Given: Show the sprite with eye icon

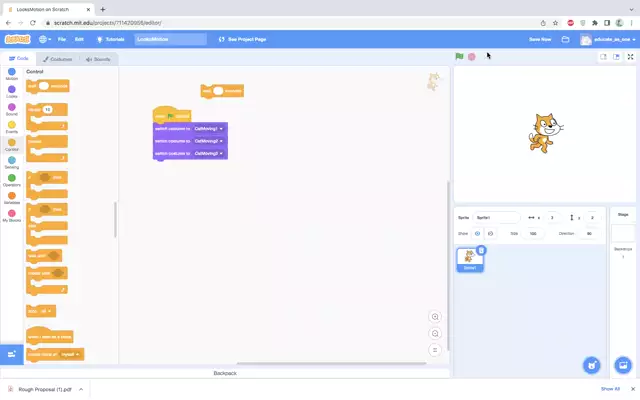Looking at the screenshot, I should point(477,233).
